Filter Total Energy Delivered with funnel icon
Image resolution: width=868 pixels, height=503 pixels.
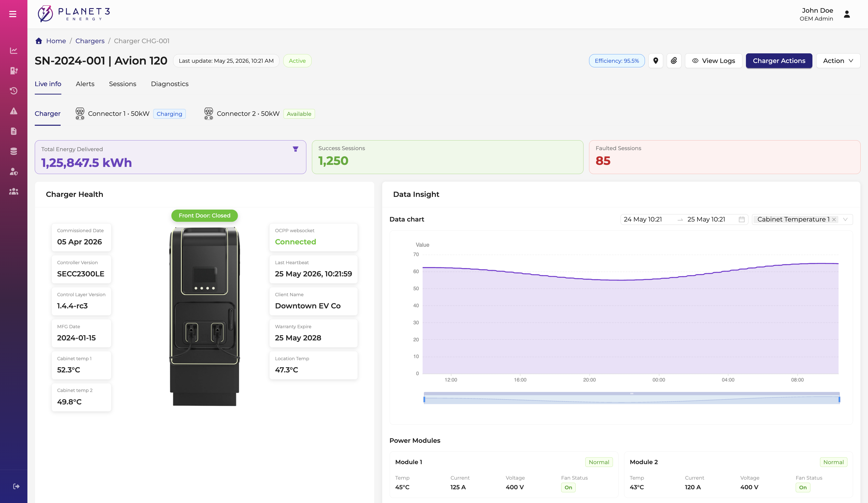[295, 149]
